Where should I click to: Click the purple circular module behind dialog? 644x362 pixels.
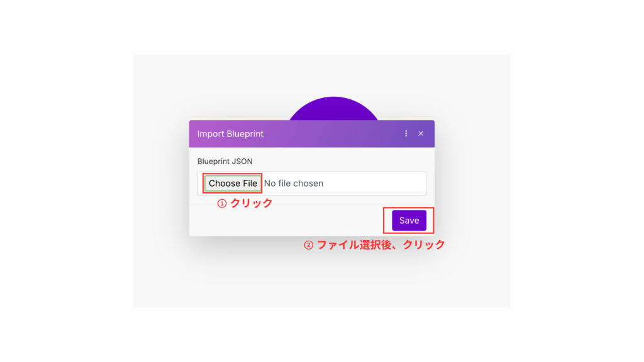(x=333, y=108)
